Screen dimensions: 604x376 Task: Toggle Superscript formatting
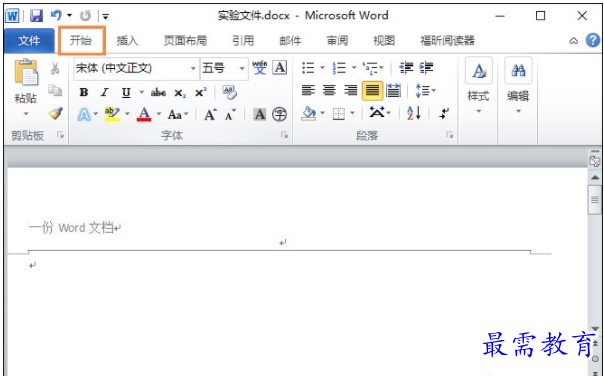pos(201,92)
